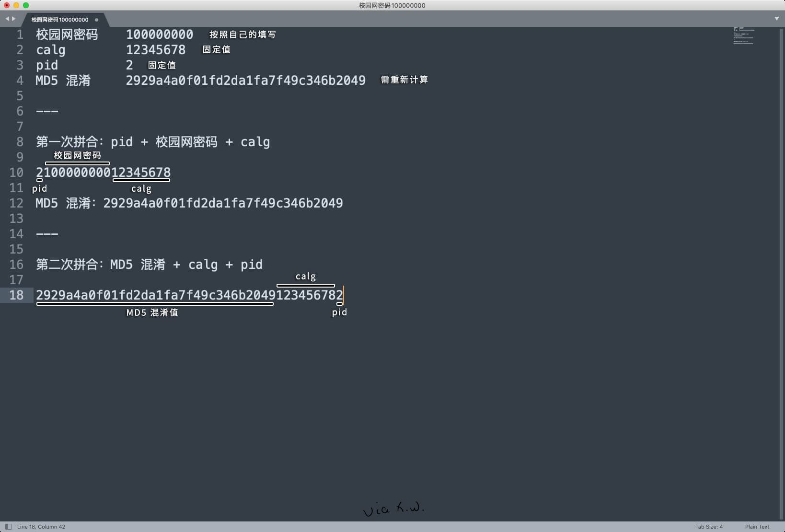Click the 210000000012345678 string on line 10
This screenshot has width=785, height=532.
(103, 173)
